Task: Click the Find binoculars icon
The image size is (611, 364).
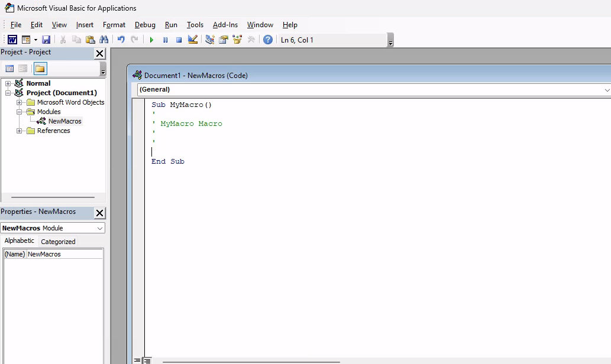Action: click(104, 40)
